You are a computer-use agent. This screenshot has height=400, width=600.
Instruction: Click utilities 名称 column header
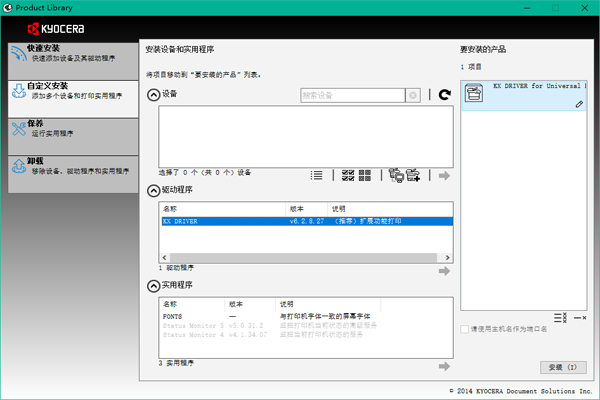point(192,304)
